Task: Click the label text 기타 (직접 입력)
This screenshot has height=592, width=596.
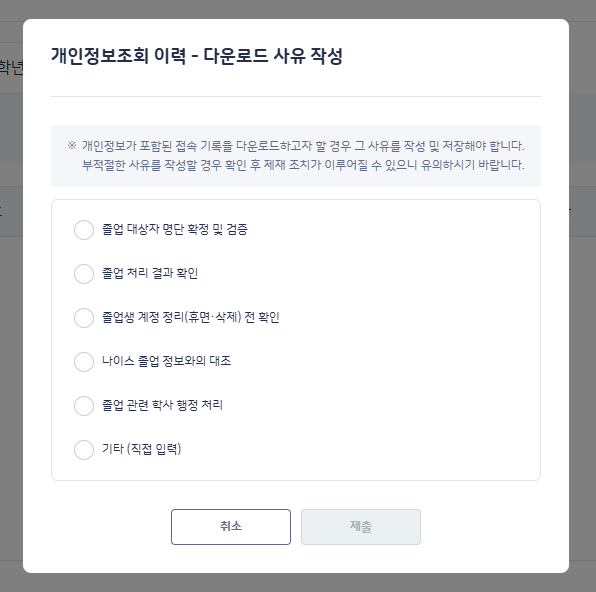Action: 141,449
